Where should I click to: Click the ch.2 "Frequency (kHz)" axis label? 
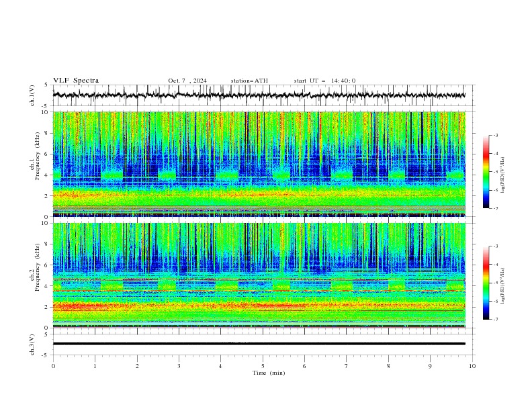38,267
